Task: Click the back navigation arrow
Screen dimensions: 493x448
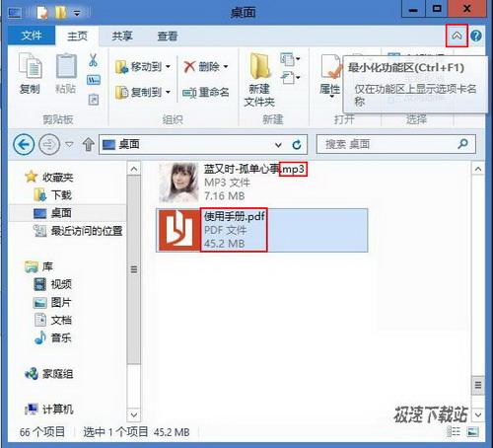Action: point(24,144)
